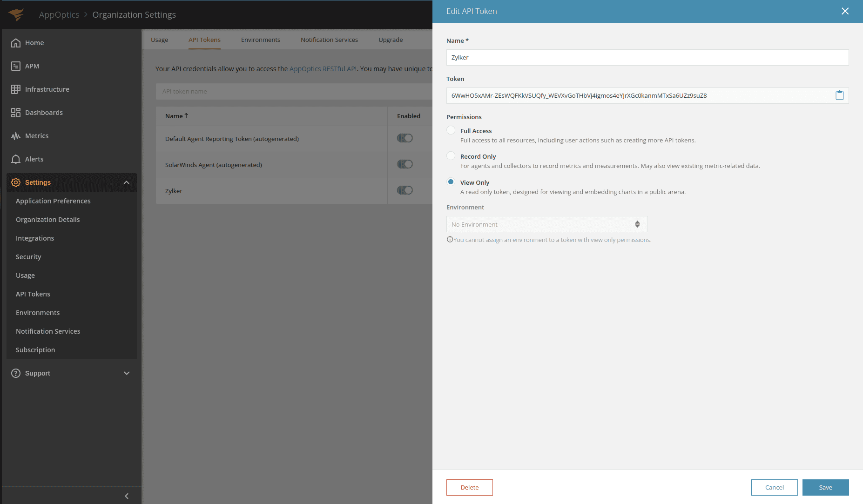Viewport: 863px width, 504px height.
Task: Open Infrastructure grid icon
Action: (16, 89)
